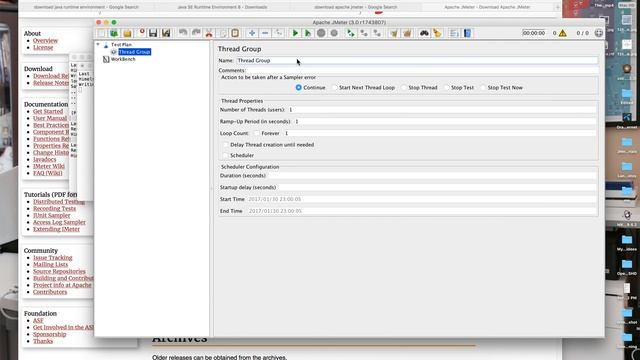Click the End Time field
The image size is (640, 360).
422,211
